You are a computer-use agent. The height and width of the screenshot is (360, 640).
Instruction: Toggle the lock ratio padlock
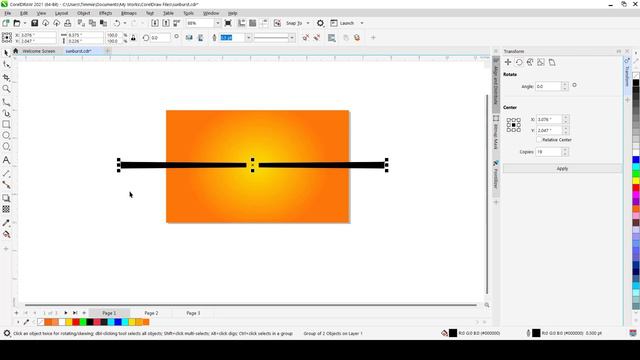coord(133,38)
